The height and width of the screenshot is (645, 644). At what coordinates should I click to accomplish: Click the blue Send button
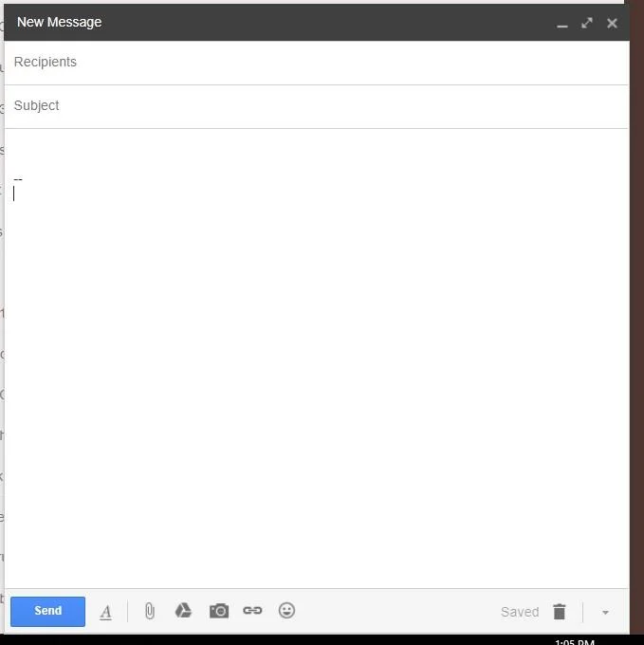[47, 611]
